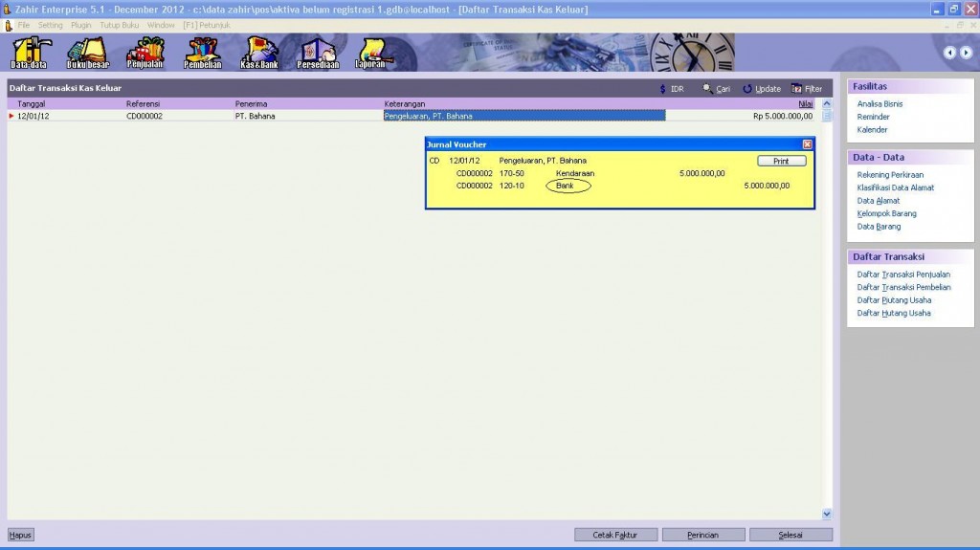
Task: Open the Analisa Bisnis link
Action: tap(880, 103)
